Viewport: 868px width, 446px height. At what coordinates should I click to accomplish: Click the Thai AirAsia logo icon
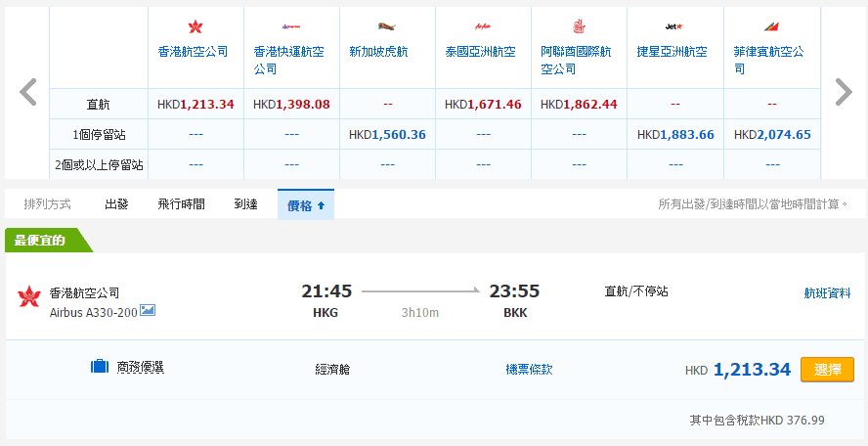click(x=481, y=26)
